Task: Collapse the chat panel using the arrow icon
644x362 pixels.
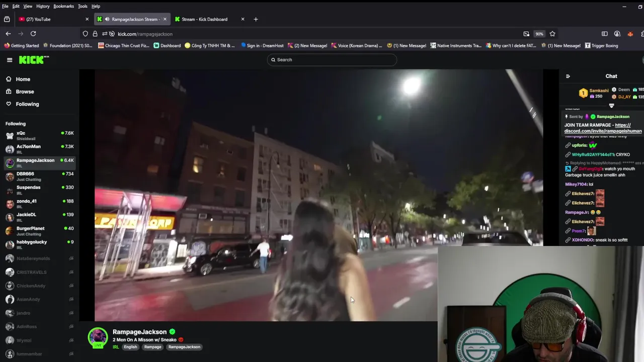Action: coord(568,76)
